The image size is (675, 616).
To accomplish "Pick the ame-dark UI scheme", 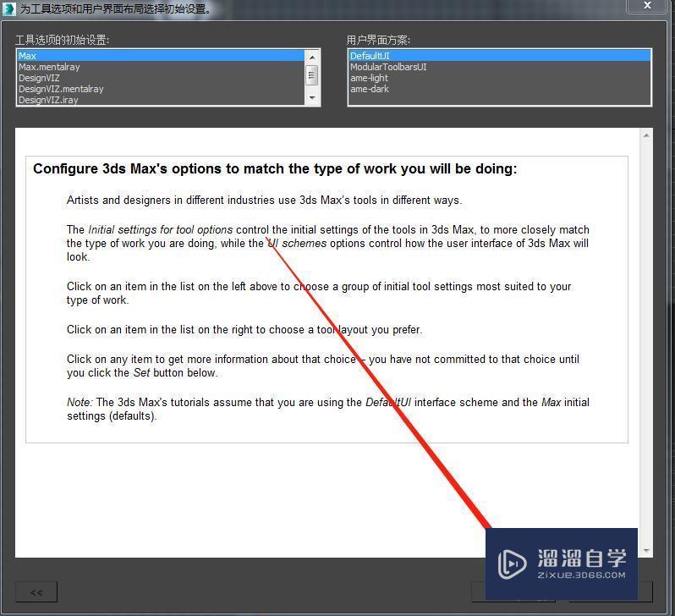I will pyautogui.click(x=499, y=89).
